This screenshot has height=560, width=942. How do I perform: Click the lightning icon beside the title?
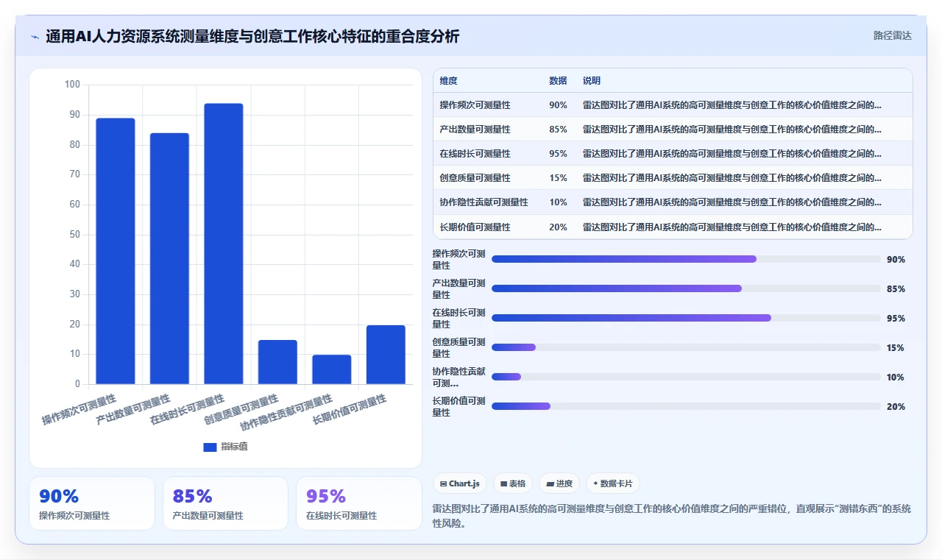(35, 36)
